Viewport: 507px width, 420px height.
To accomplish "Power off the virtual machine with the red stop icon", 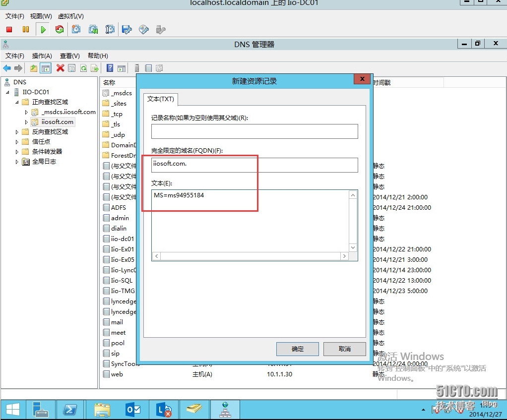I will coord(9,30).
